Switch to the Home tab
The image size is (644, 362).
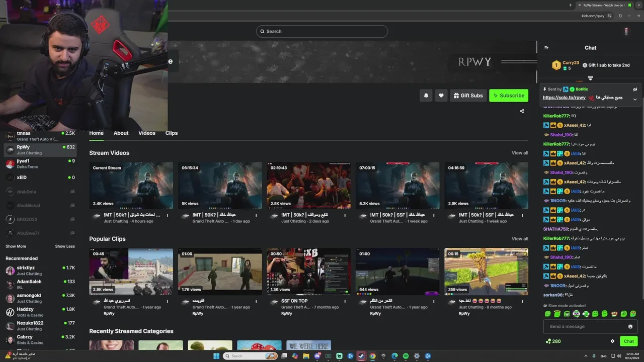pyautogui.click(x=96, y=133)
